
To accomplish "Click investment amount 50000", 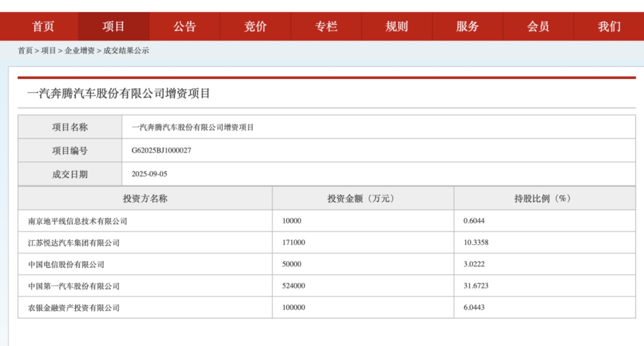I will pos(292,265).
